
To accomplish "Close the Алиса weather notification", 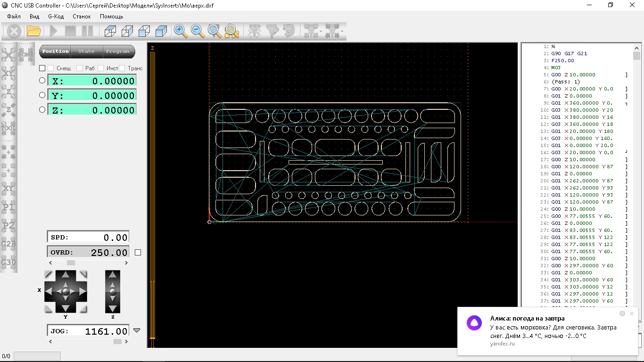I will tap(632, 313).
